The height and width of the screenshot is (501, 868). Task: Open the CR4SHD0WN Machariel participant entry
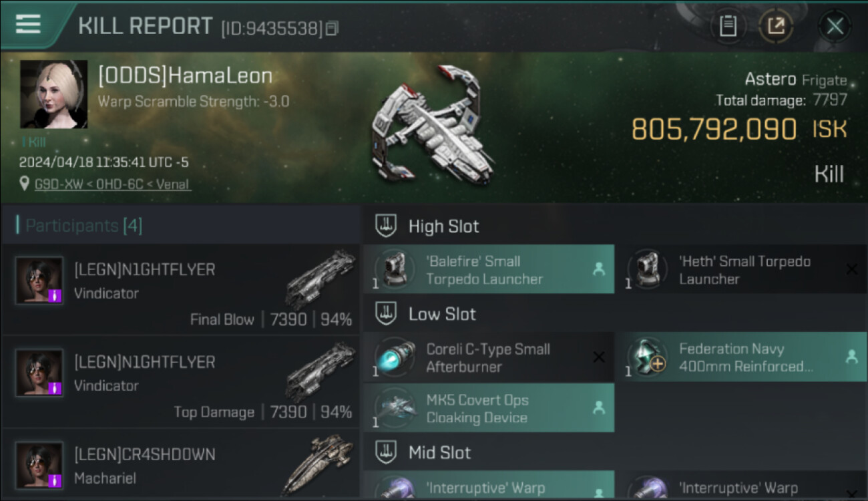180,464
